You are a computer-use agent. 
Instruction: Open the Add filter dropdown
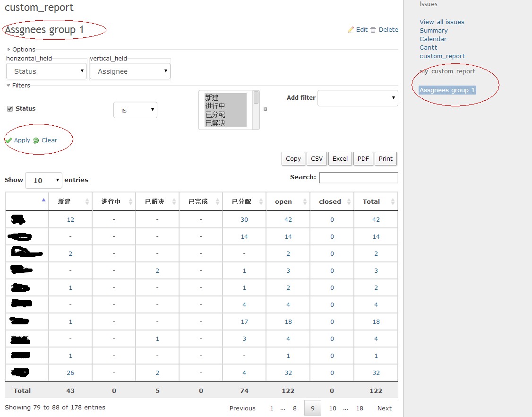pyautogui.click(x=358, y=98)
